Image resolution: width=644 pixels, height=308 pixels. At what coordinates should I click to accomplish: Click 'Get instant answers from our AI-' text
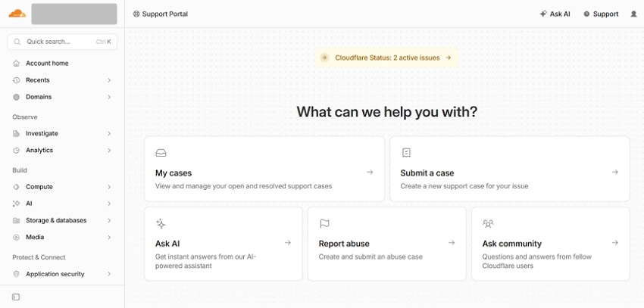click(205, 257)
